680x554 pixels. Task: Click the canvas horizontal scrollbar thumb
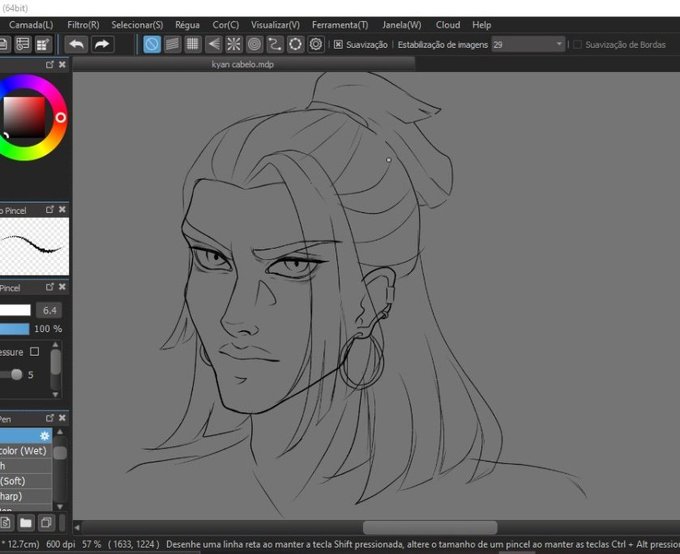click(x=430, y=528)
